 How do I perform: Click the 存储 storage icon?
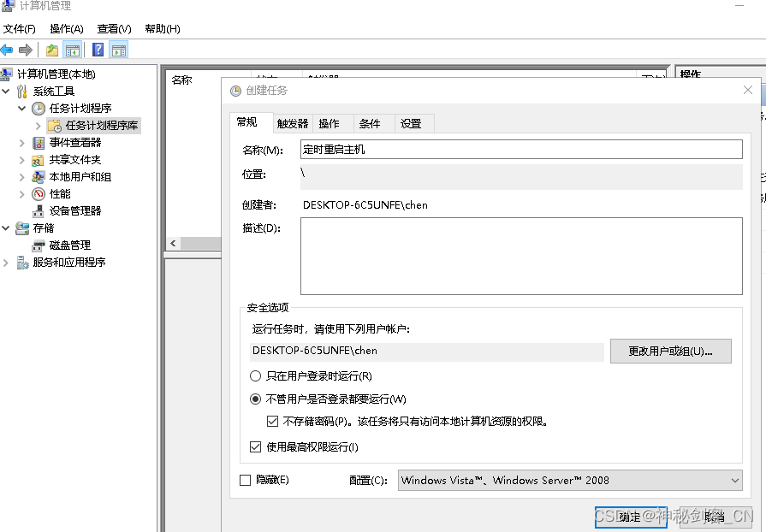(22, 228)
